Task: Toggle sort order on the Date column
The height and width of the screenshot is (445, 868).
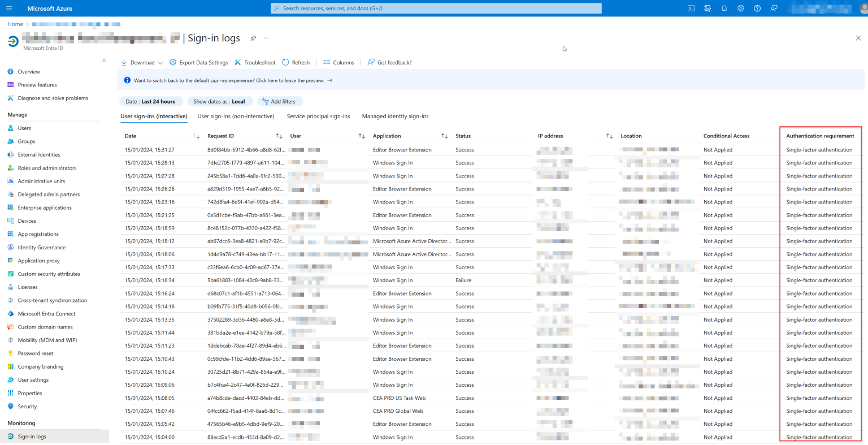Action: point(197,136)
